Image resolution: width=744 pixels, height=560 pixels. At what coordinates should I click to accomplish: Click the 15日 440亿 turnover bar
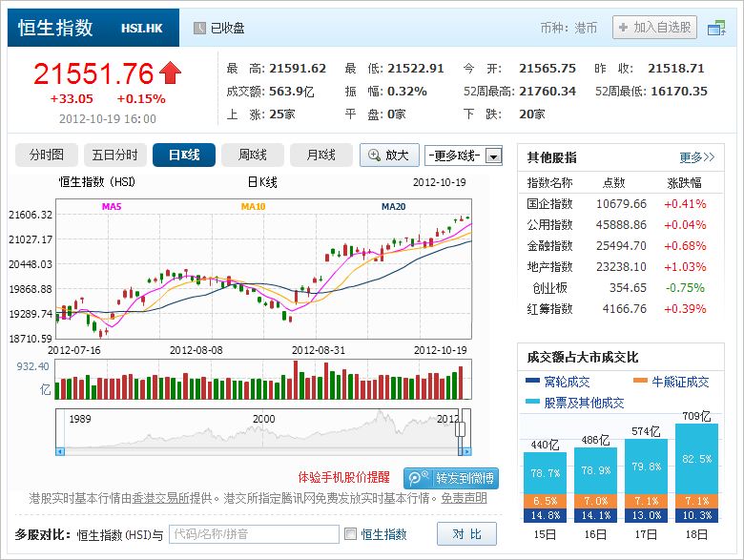[x=545, y=487]
